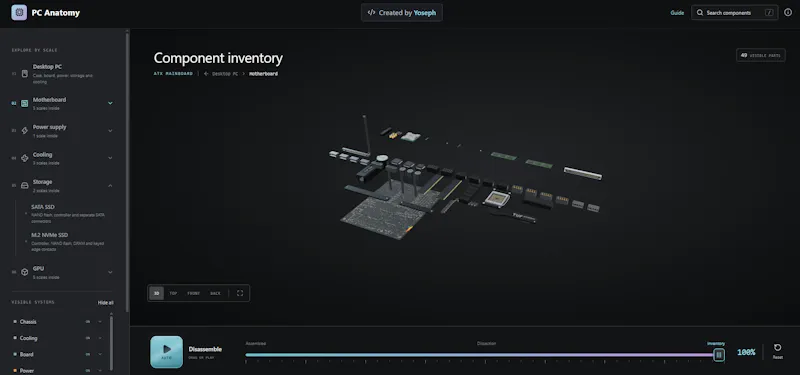Expand the Motherboard scales chevron

click(x=110, y=103)
